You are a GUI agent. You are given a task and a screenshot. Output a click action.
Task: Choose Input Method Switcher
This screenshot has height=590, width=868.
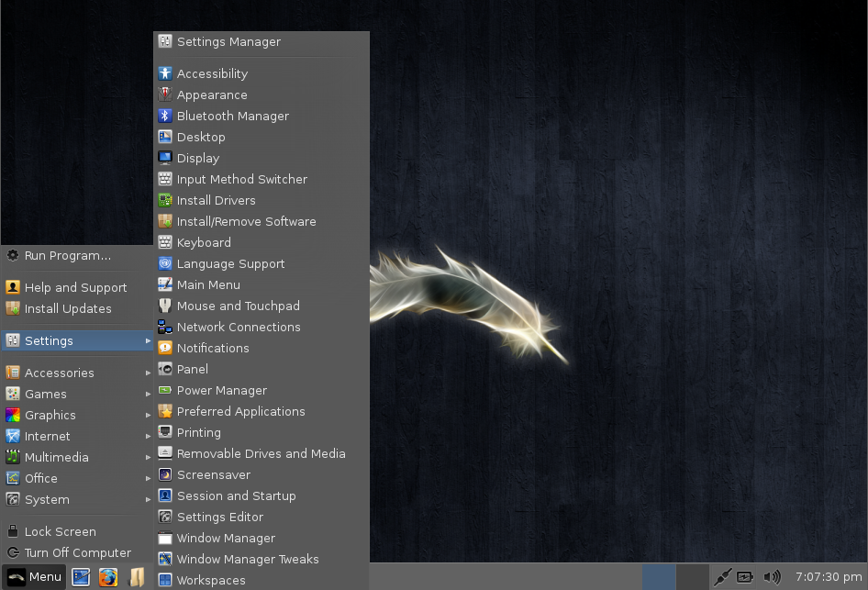[262, 179]
